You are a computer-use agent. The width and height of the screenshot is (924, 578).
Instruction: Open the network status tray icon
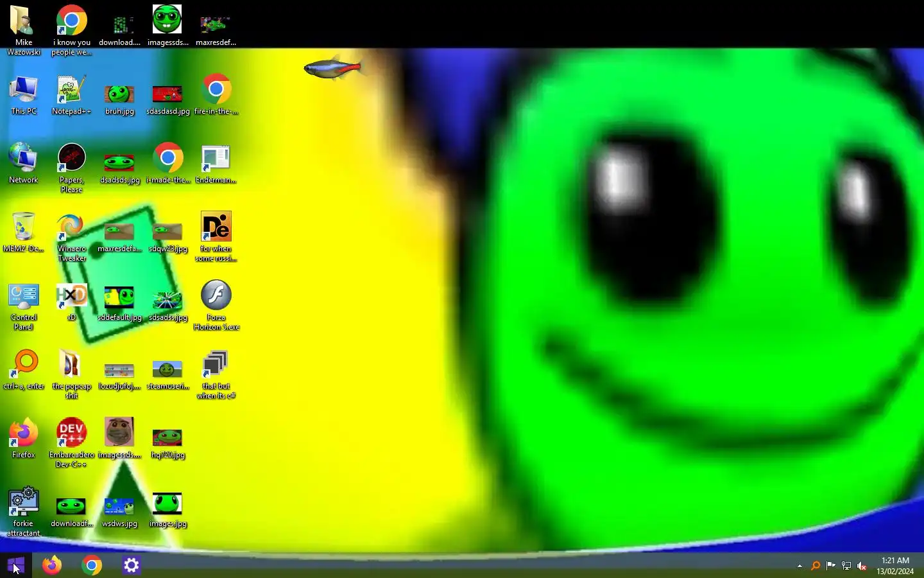click(847, 566)
